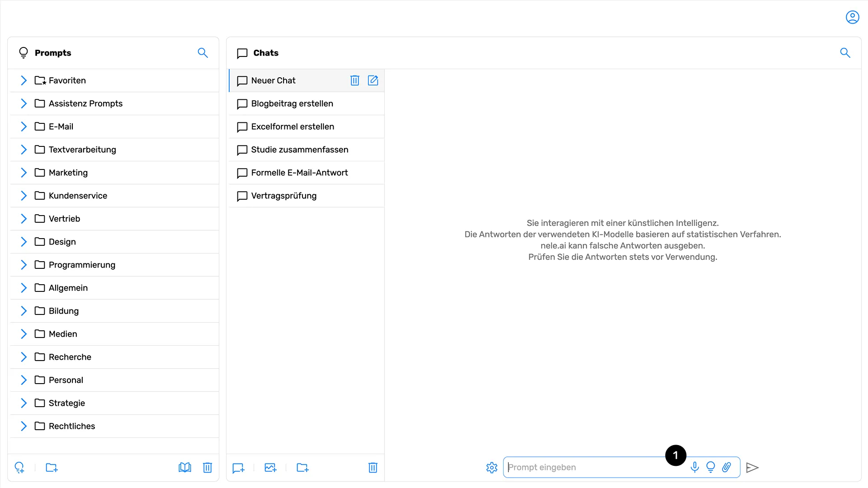Add new chat folder icon
This screenshot has height=488, width=868.
coord(302,468)
